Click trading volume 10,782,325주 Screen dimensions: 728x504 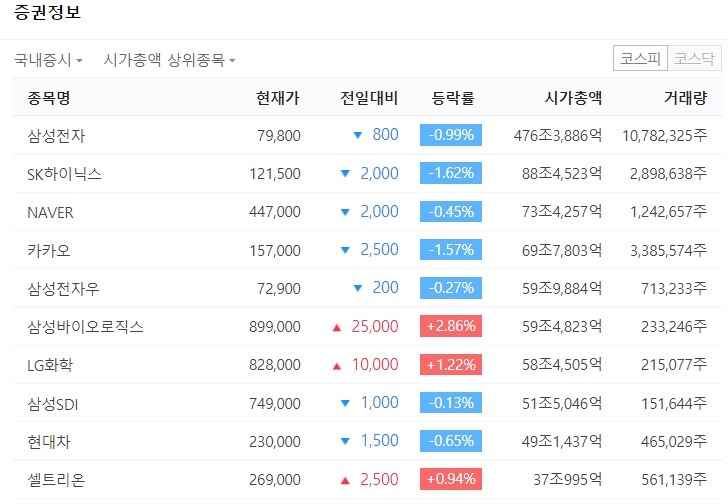click(665, 136)
